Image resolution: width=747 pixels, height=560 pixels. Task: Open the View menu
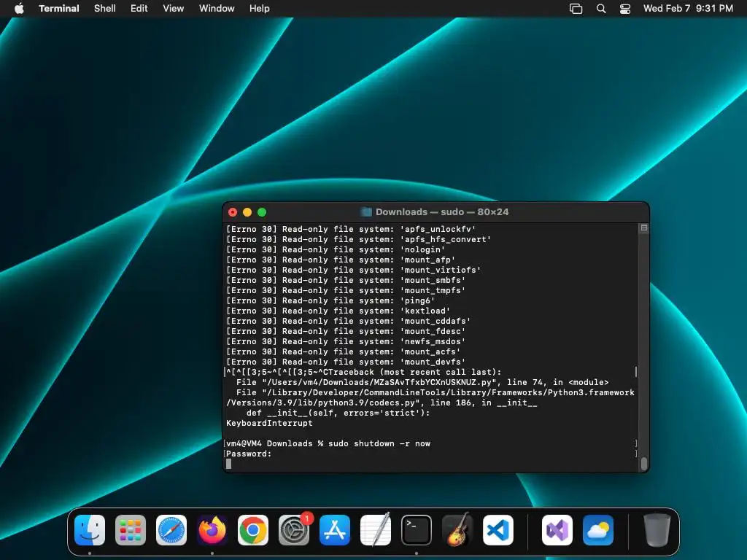click(174, 9)
